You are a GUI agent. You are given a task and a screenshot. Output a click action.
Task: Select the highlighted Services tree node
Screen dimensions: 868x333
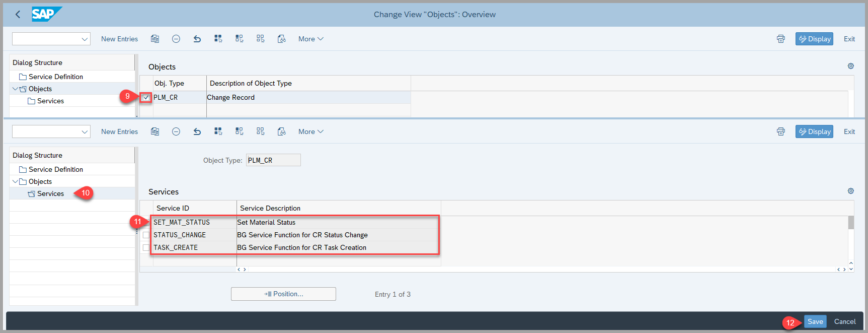tap(50, 193)
